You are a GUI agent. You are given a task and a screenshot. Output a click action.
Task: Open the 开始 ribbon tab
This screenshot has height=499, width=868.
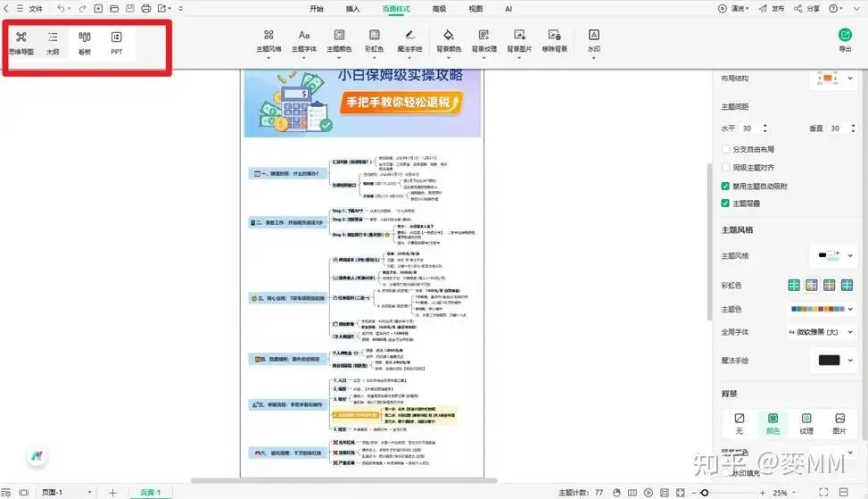316,8
